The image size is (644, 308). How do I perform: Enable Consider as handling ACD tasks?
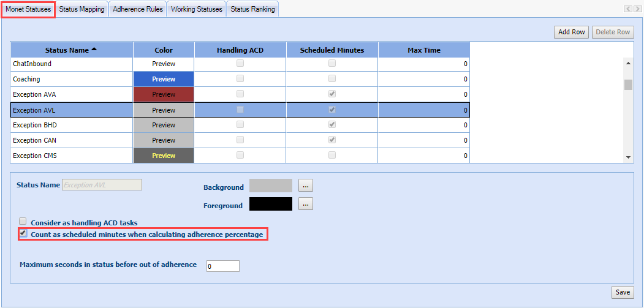[x=23, y=222]
